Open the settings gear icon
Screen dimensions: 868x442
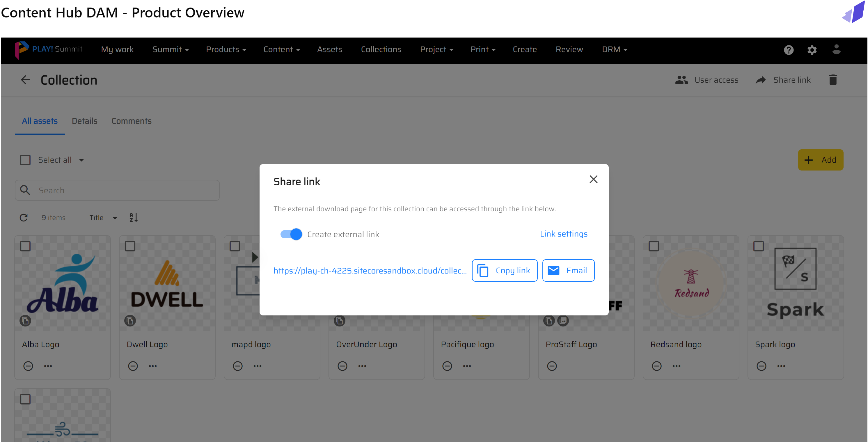point(812,50)
